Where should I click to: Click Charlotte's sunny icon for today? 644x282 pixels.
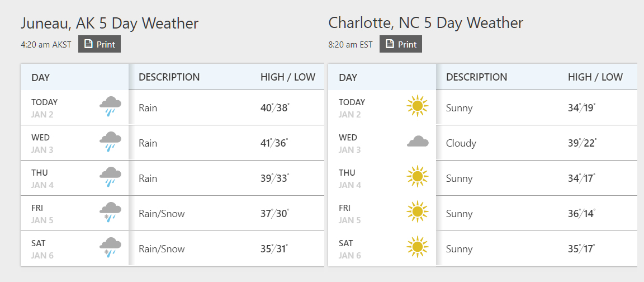tap(417, 106)
